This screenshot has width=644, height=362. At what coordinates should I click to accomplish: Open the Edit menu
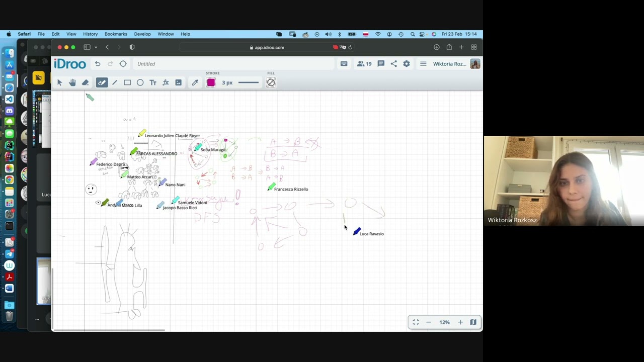[55, 34]
